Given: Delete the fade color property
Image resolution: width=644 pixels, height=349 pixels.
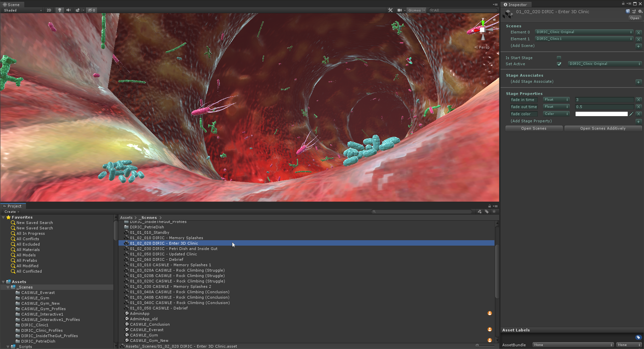Looking at the screenshot, I should click(x=639, y=114).
